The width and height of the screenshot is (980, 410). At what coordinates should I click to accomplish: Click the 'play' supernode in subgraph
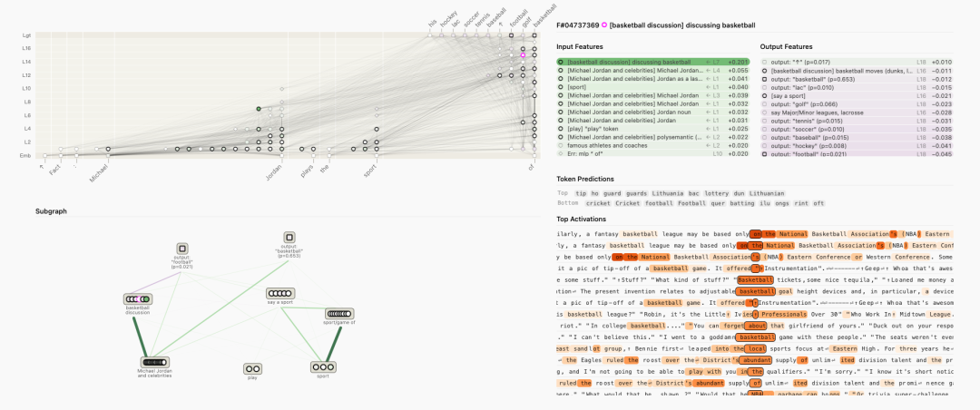(x=252, y=368)
